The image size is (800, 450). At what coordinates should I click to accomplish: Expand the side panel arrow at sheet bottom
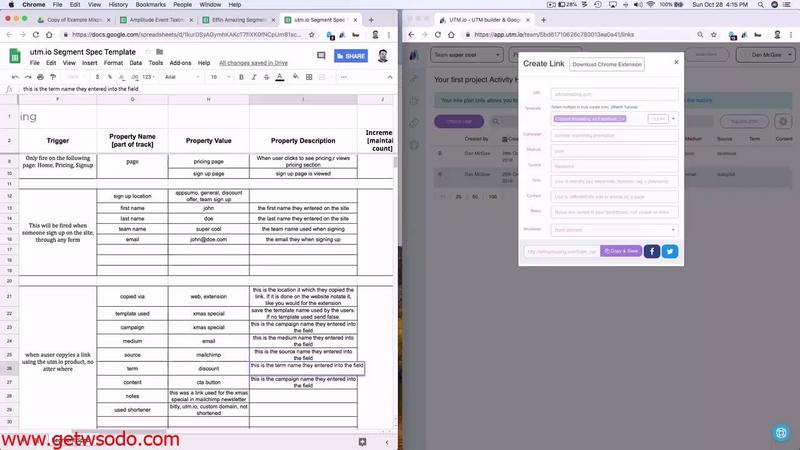click(x=387, y=442)
